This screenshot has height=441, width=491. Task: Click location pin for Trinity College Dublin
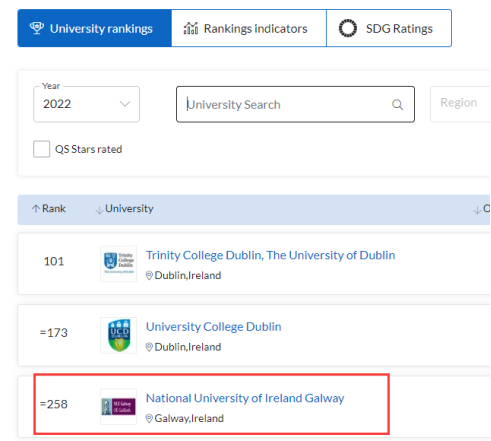click(149, 275)
